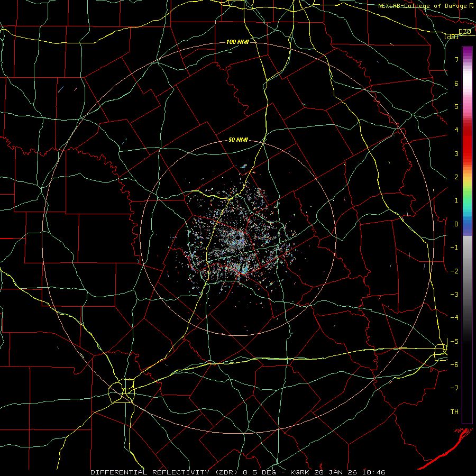
Task: Click the "[dB]" units label
Action: (x=452, y=36)
